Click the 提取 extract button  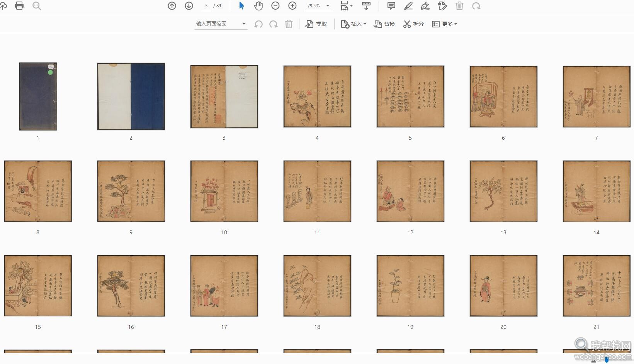pyautogui.click(x=316, y=24)
